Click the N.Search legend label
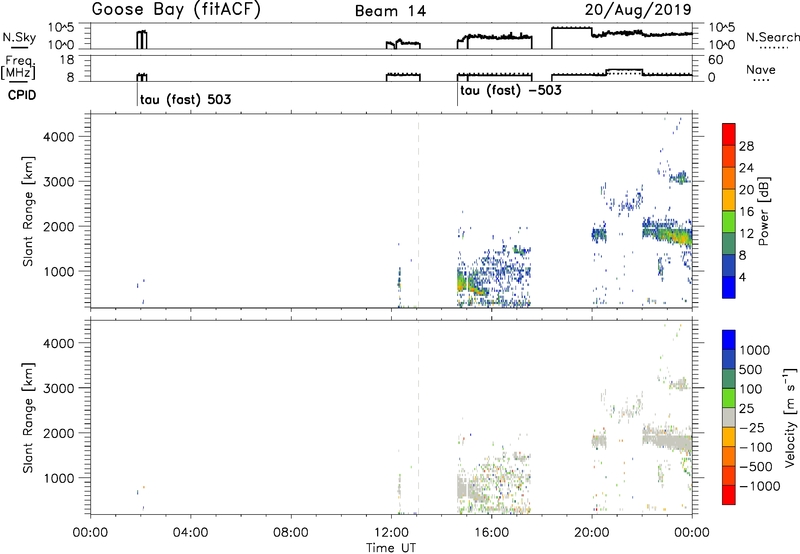The height and width of the screenshot is (554, 800). point(772,37)
